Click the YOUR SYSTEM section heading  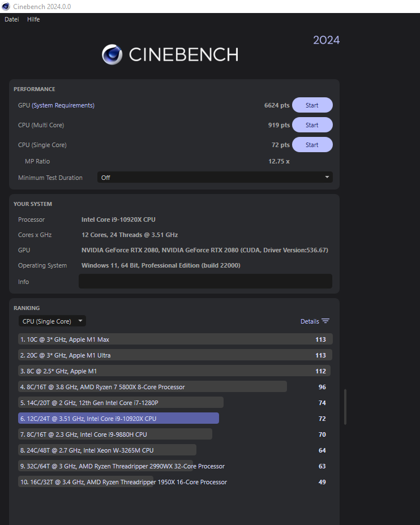pos(33,204)
